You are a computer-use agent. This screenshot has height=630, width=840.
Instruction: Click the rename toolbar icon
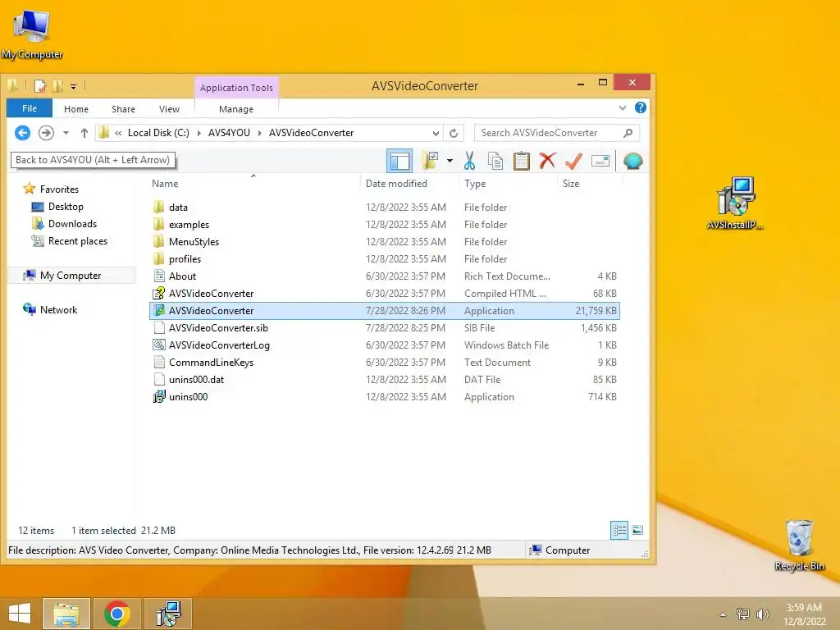[x=600, y=161]
